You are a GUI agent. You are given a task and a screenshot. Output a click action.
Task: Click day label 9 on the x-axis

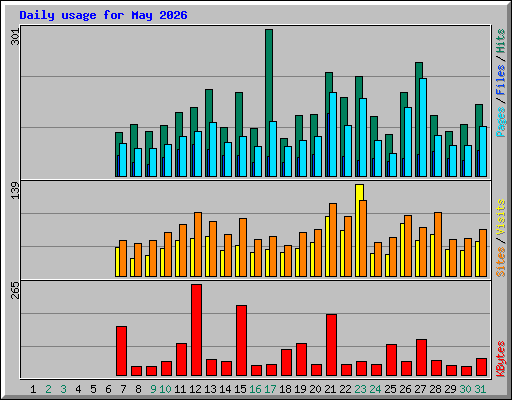pos(153,389)
